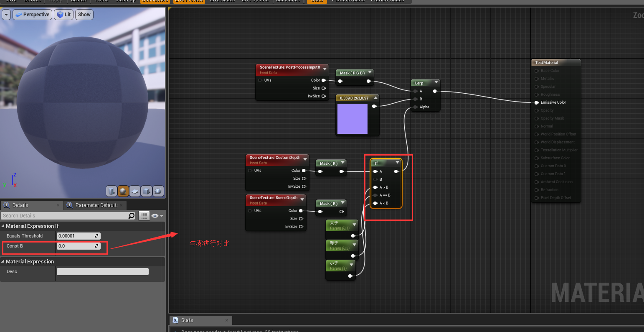Click the property matrix grid icon
The height and width of the screenshot is (332, 644).
[144, 216]
